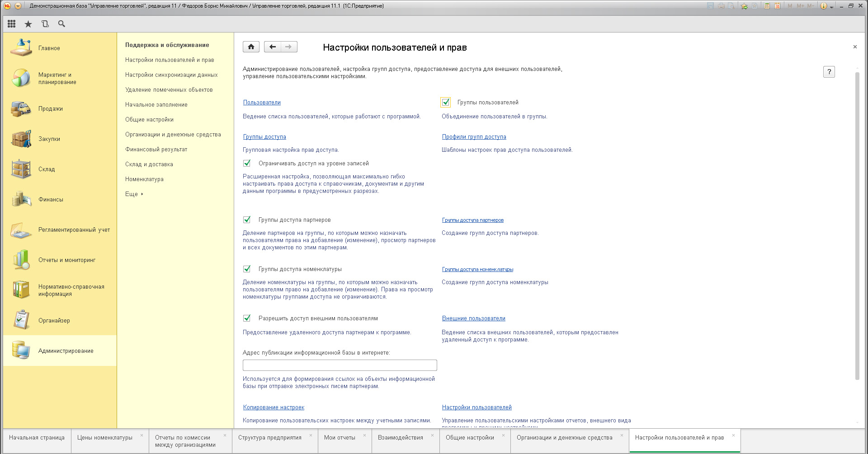
Task: Toggle Группы доступа номенклатуры checkbox
Action: 247,269
